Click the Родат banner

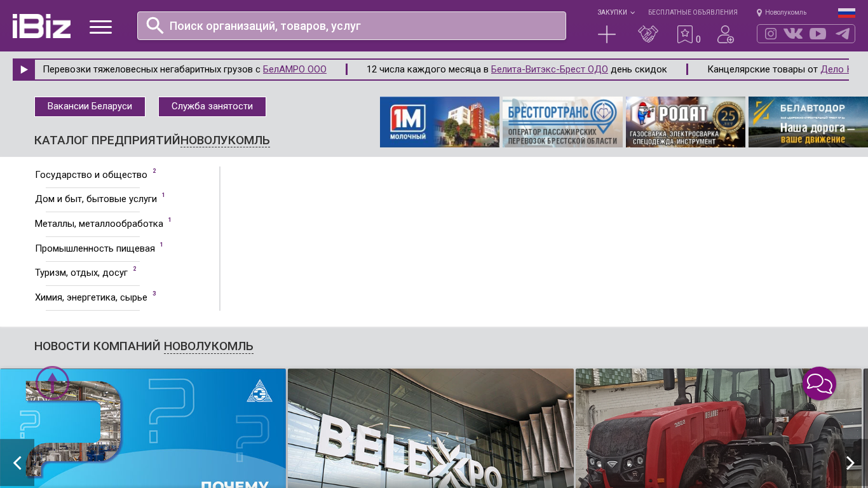(686, 122)
